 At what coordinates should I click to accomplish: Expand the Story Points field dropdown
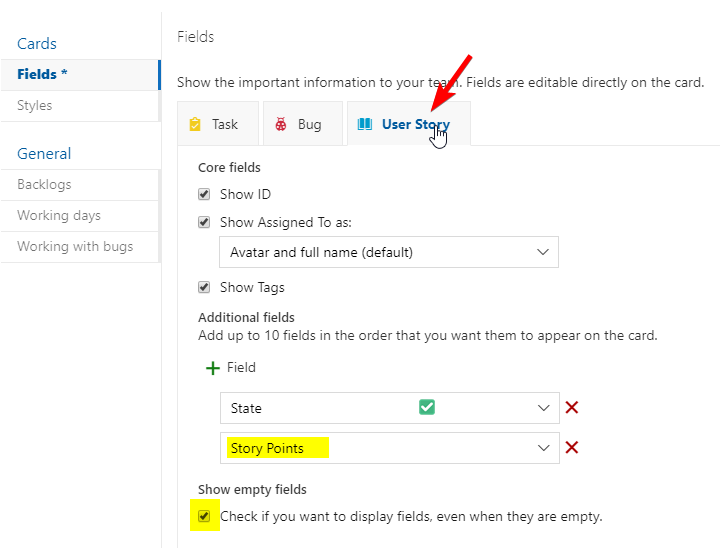tap(543, 448)
